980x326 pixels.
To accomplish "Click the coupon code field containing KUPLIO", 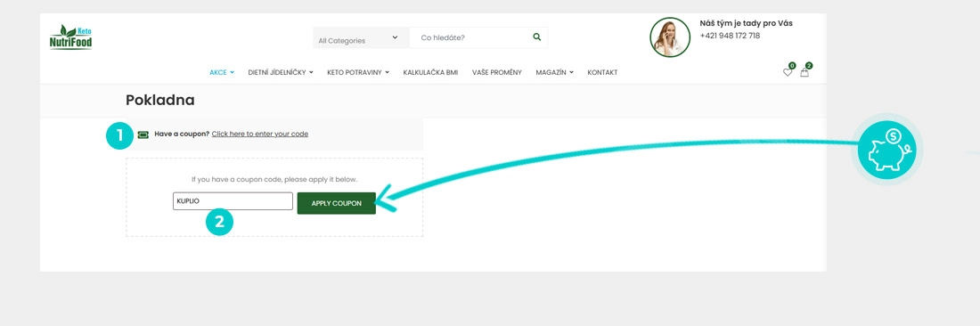I will [x=233, y=201].
